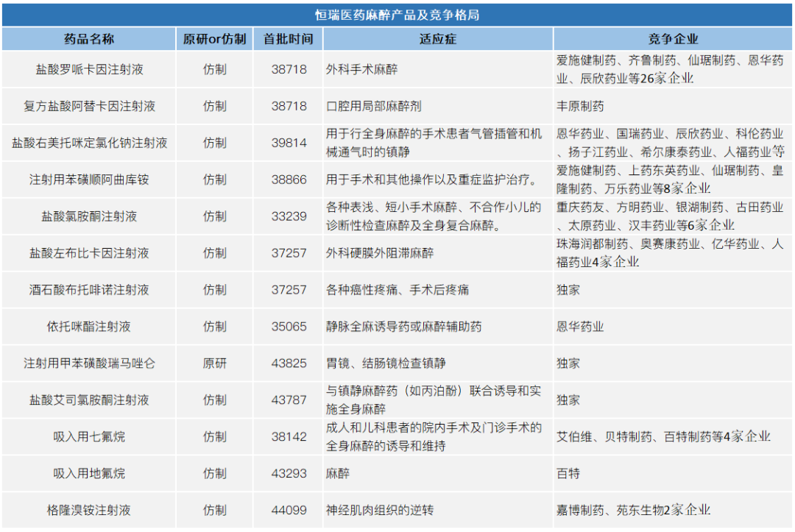
Task: Click the 原研or仿制 column header
Action: point(214,39)
